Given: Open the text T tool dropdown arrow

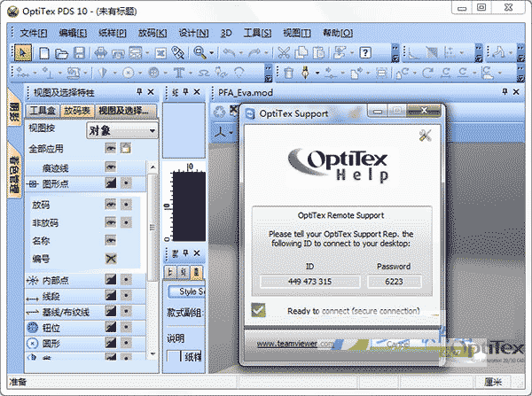Looking at the screenshot, I should coord(191,73).
